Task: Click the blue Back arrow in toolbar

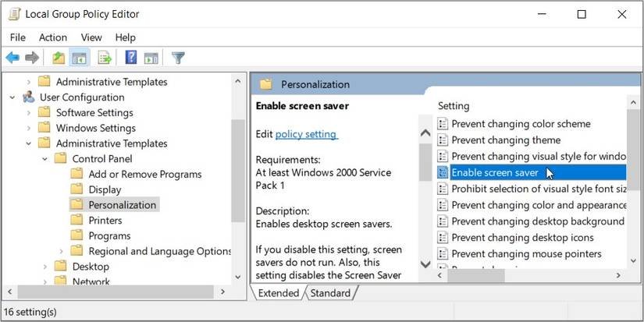Action: [12, 58]
